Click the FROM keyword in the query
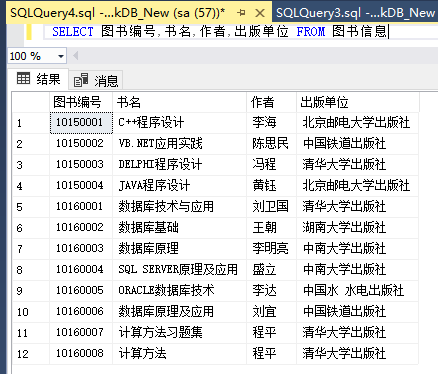Image resolution: width=438 pixels, height=374 pixels. click(311, 32)
